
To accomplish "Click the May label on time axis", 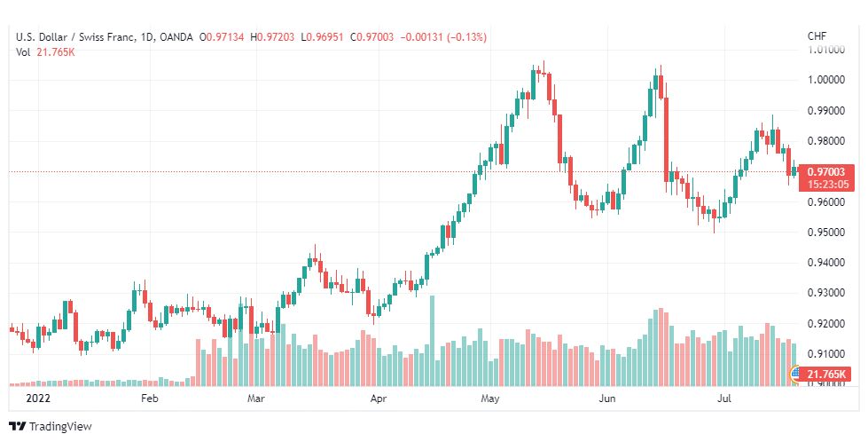I will (490, 399).
